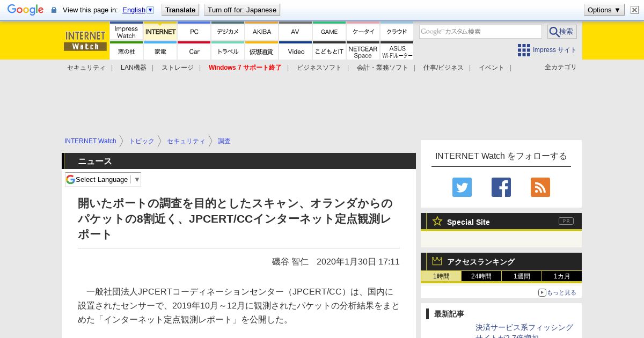Image resolution: width=644 pixels, height=338 pixels.
Task: Open the AKIBA Watch tab
Action: pos(262,32)
